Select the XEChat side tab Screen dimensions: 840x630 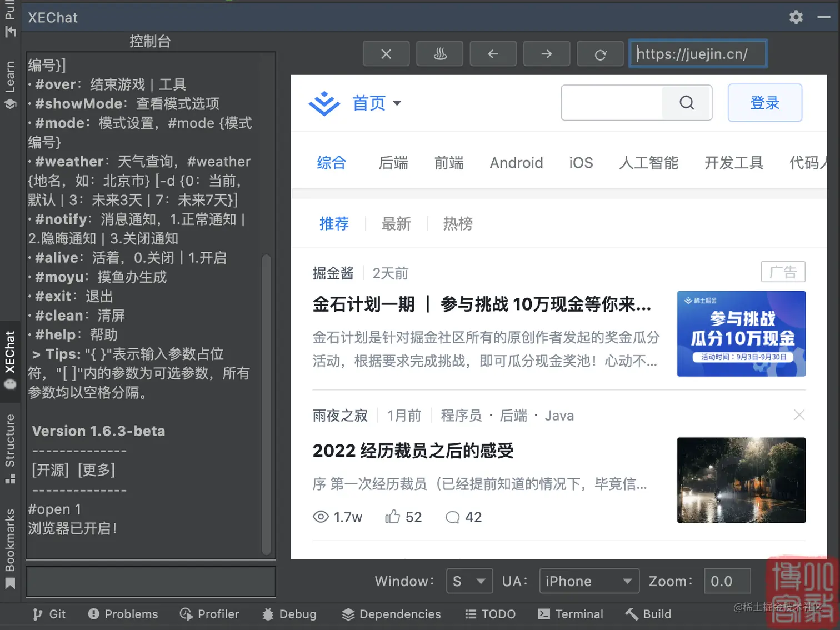tap(10, 361)
